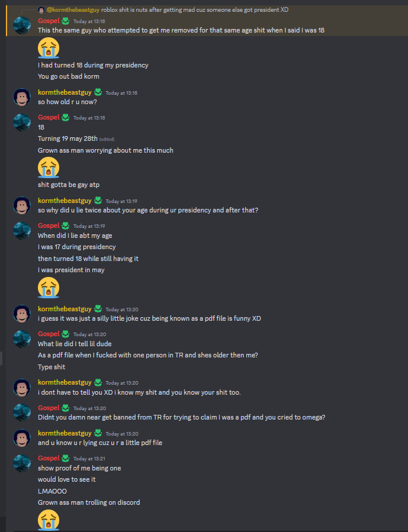The height and width of the screenshot is (532, 408).
Task: Click the @kormthebeastguy mention in the reply preview
Action: (72, 10)
